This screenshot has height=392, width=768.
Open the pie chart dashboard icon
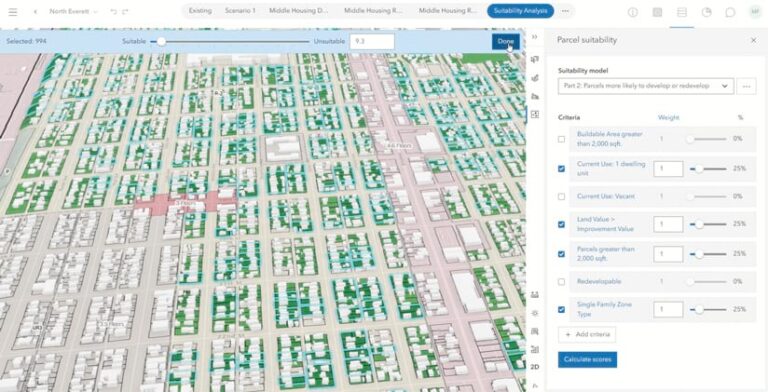706,12
